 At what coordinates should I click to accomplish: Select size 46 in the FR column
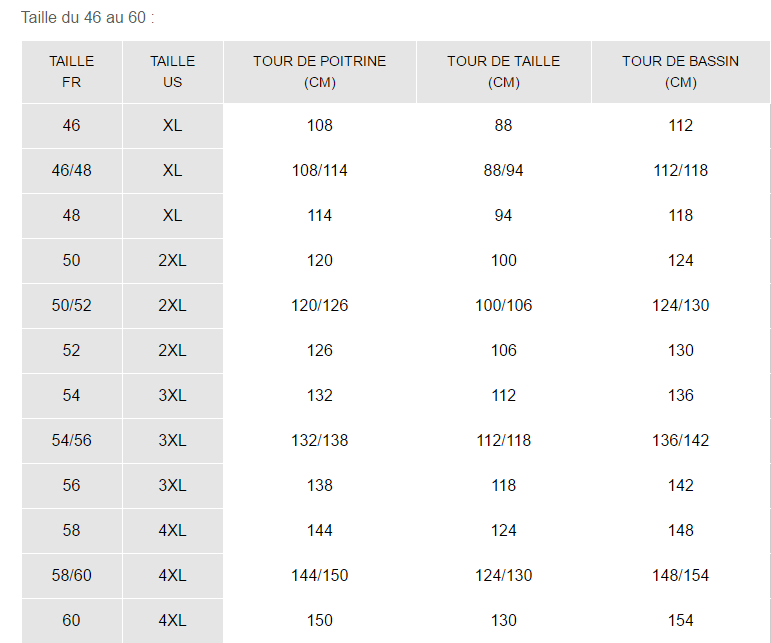coord(71,125)
